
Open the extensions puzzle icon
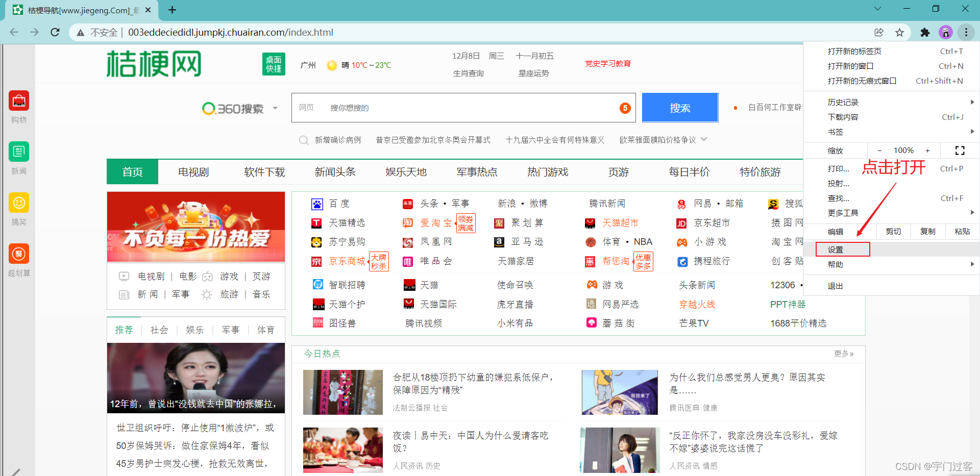point(925,32)
